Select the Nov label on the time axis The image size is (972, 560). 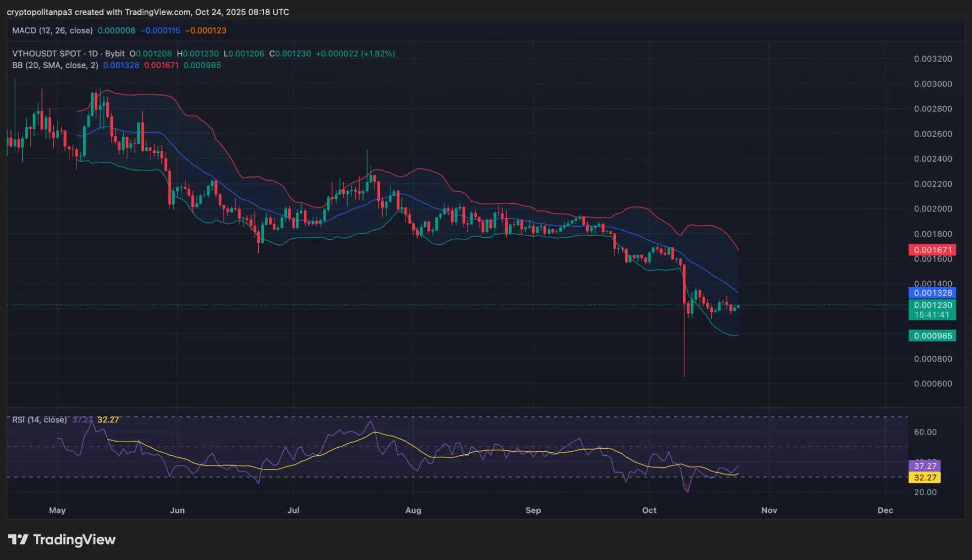[x=769, y=510]
